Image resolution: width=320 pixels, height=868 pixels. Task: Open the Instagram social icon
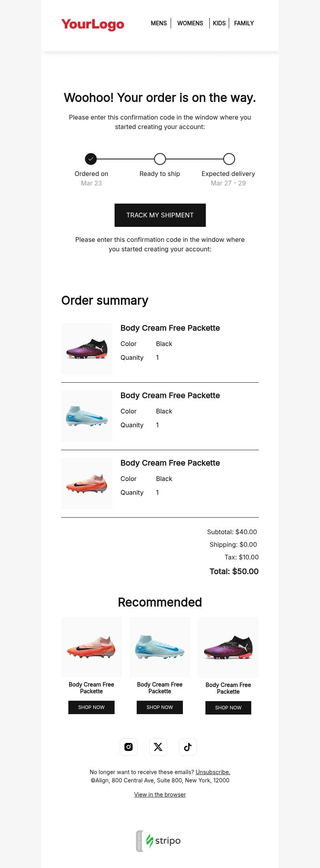(x=128, y=747)
